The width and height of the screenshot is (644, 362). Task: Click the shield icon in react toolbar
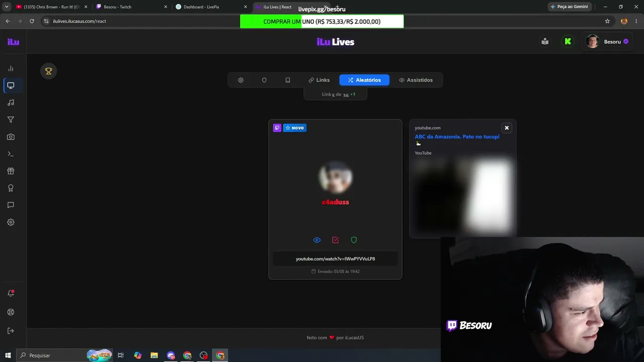point(264,80)
